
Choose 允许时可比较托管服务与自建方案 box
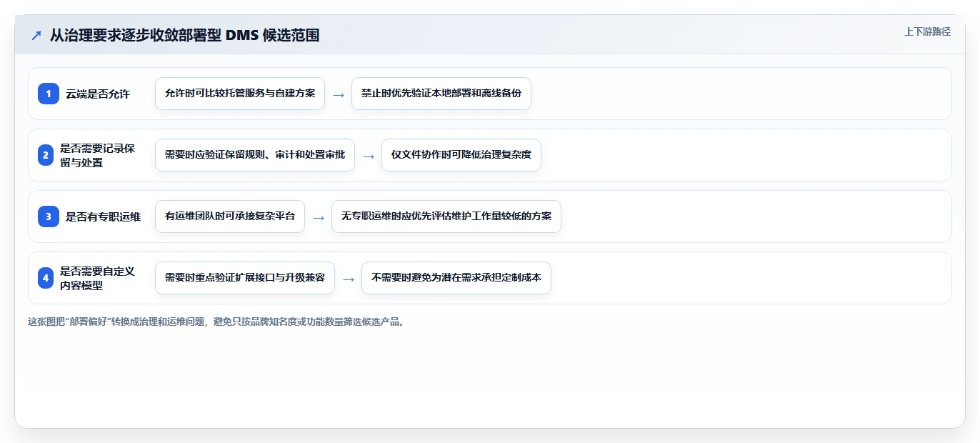tap(240, 94)
